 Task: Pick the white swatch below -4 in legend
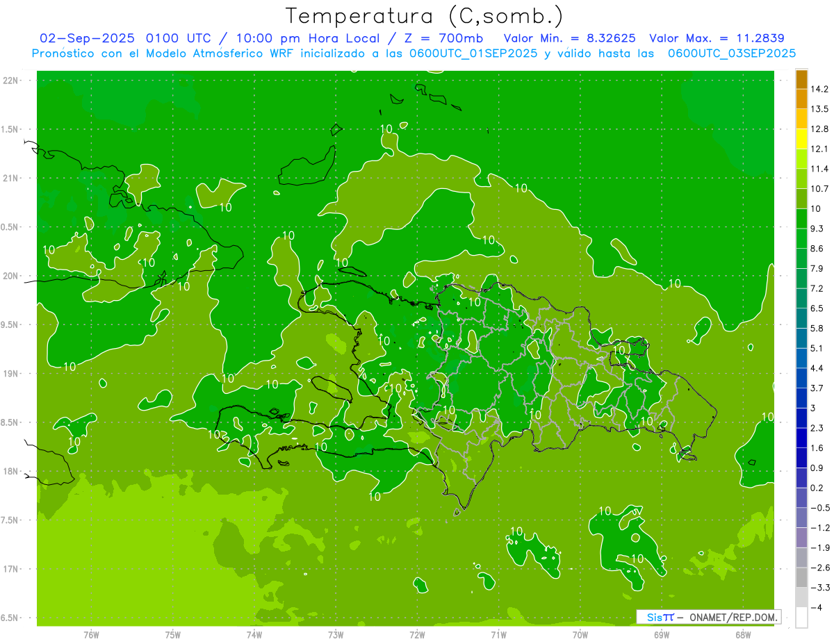click(x=801, y=618)
